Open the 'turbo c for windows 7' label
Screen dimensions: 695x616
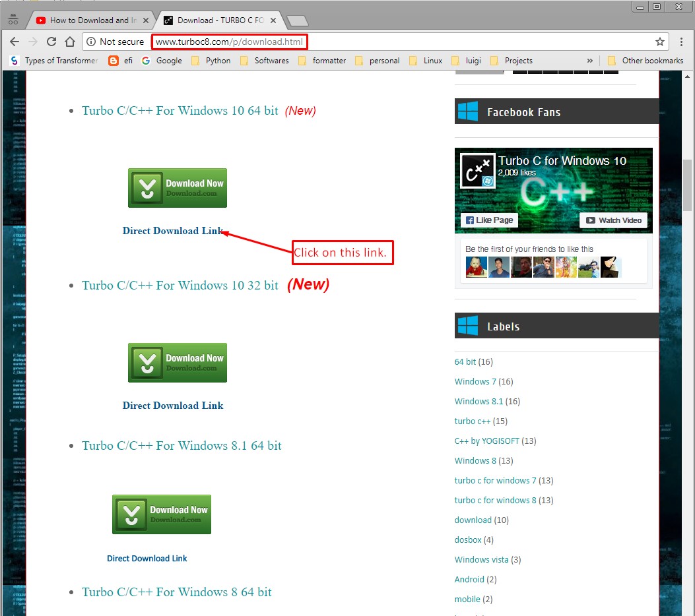point(495,481)
